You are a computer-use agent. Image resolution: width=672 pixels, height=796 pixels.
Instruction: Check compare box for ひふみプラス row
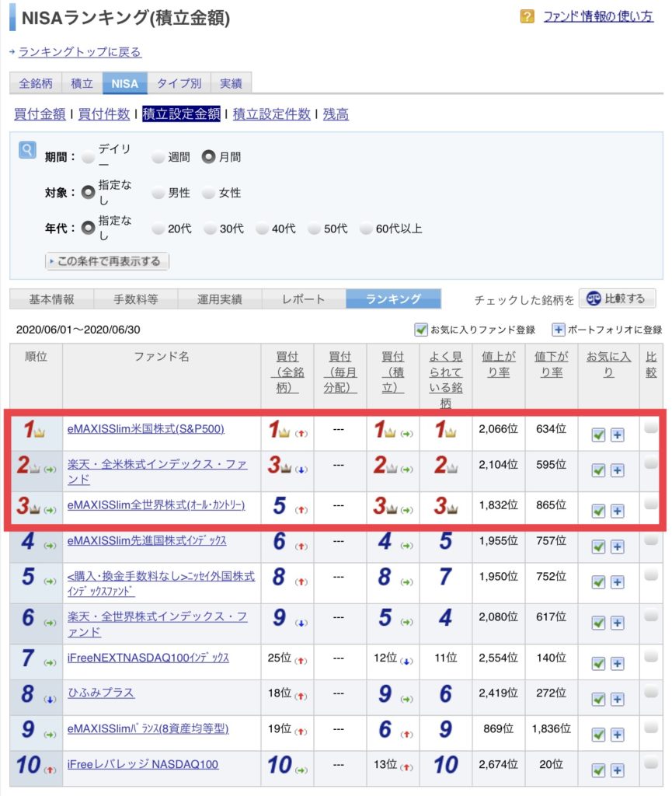(x=651, y=692)
